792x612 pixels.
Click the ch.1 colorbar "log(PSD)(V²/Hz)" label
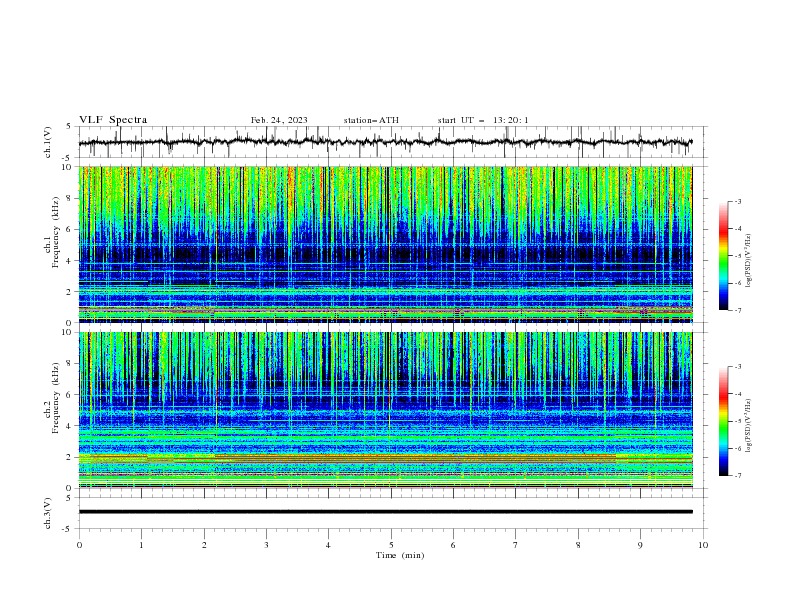pos(749,261)
